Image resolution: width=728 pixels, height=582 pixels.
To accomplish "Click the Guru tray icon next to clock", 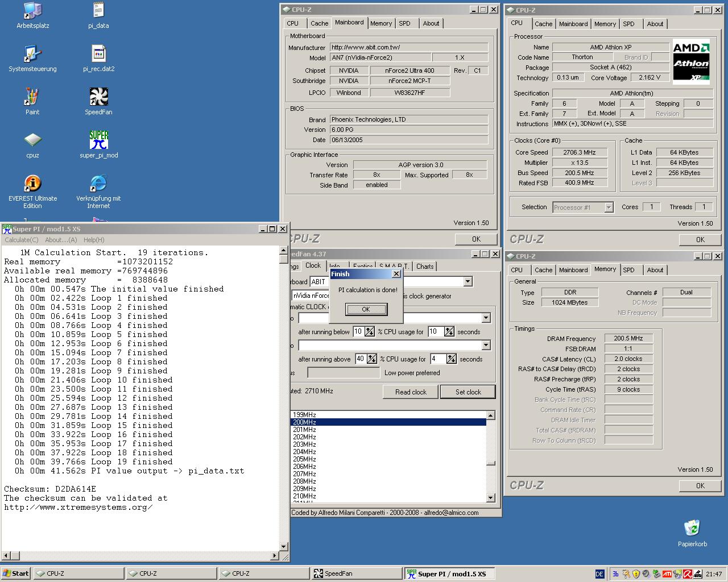I will coord(697,574).
